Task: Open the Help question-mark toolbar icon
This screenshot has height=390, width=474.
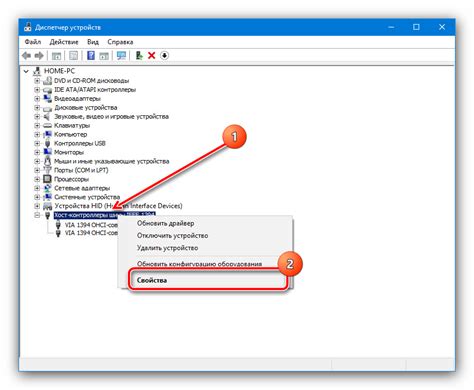Action: coord(91,55)
